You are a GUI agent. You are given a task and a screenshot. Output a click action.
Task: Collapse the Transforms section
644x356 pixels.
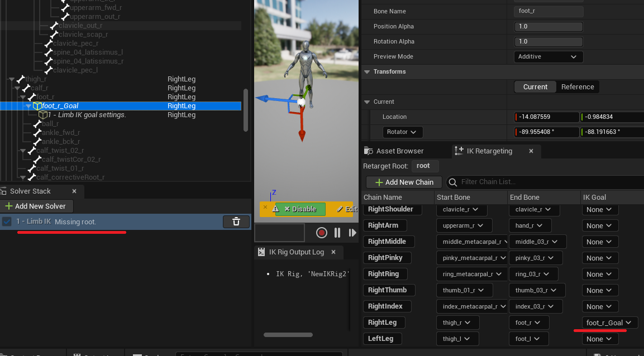(x=367, y=72)
